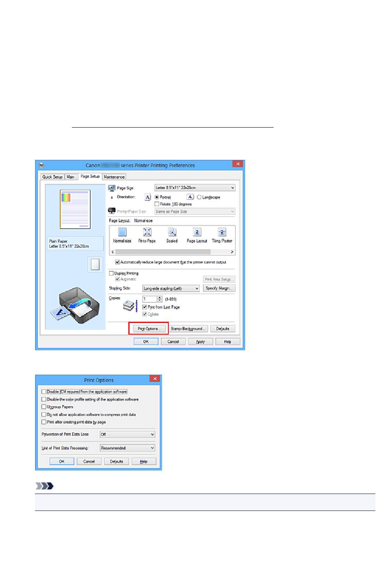
Task: Click the printer paper feed illustration
Action: point(75,306)
